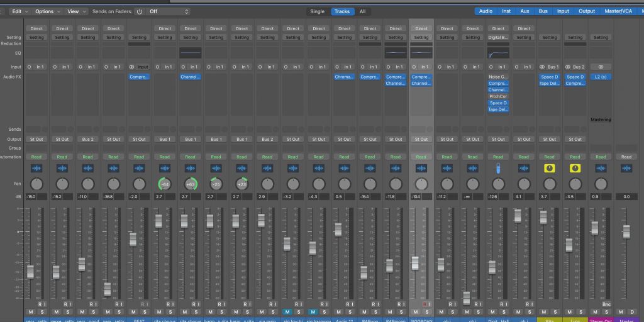Click the Stereo Out volume fader
Viewport: 644px width, 322px height.
pyautogui.click(x=594, y=228)
